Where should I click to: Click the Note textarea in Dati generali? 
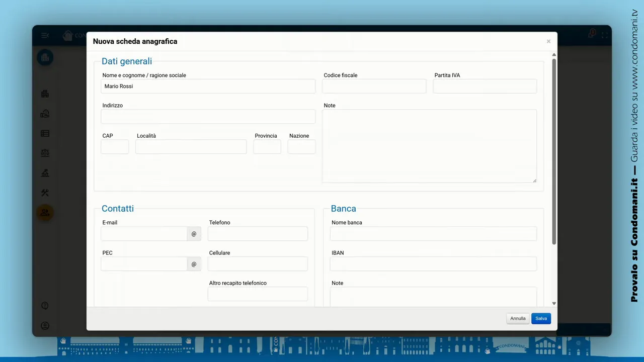coord(429,146)
